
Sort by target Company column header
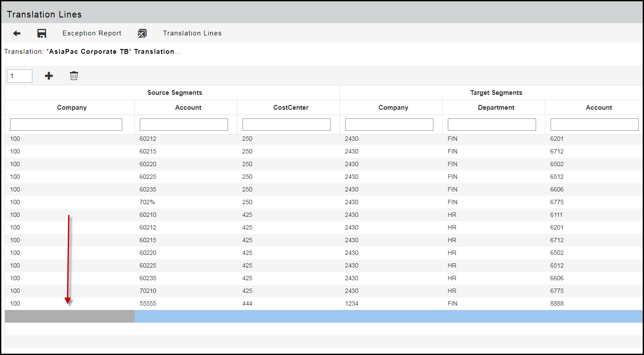(393, 108)
